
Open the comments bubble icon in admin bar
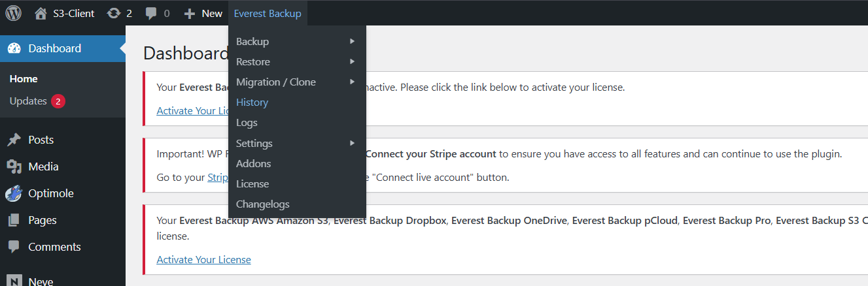(152, 13)
